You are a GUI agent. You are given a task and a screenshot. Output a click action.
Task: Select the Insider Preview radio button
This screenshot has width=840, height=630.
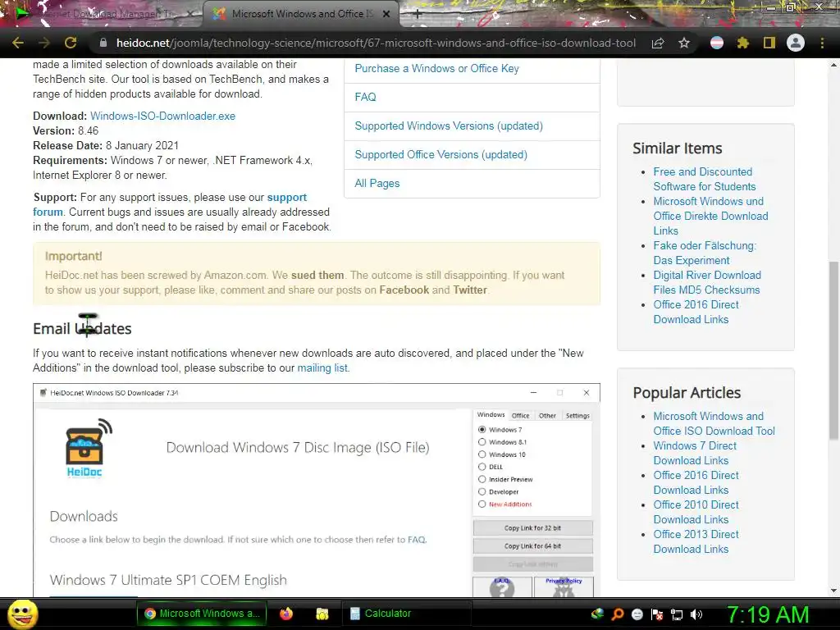pyautogui.click(x=482, y=479)
